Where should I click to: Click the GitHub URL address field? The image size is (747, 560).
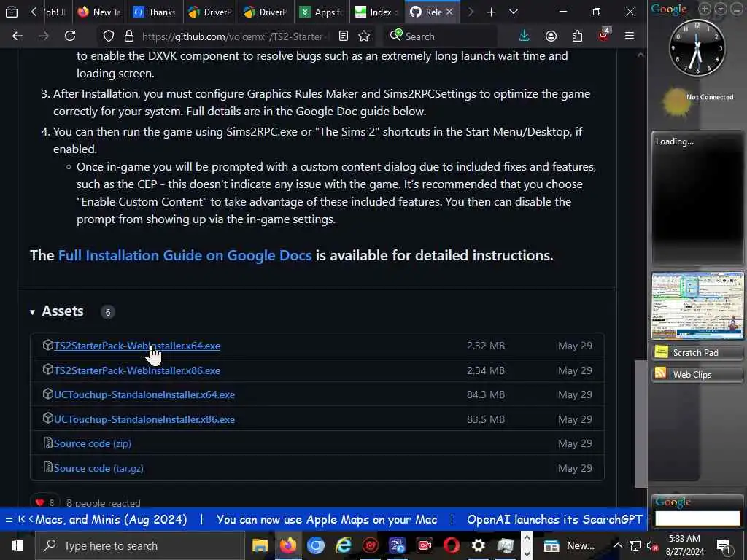(x=235, y=36)
